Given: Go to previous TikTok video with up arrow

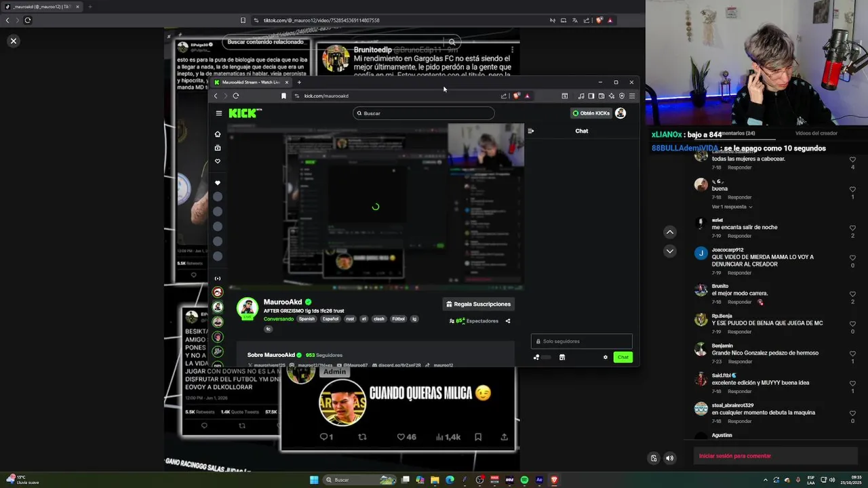Looking at the screenshot, I should [670, 232].
